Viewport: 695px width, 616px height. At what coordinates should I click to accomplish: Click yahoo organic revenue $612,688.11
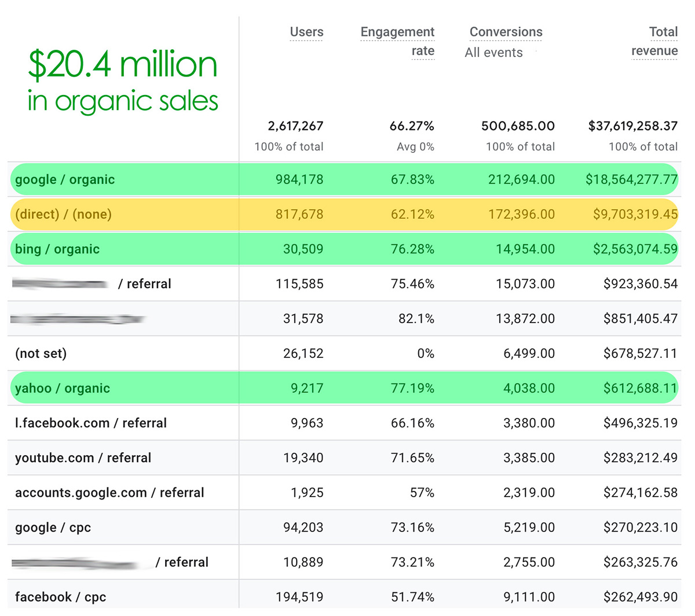[x=641, y=388]
